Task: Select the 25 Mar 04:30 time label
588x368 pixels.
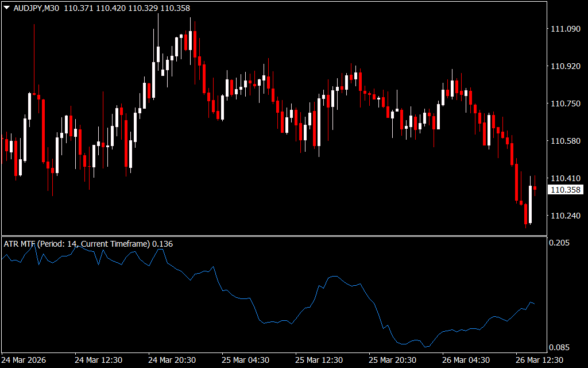Action: coord(245,360)
